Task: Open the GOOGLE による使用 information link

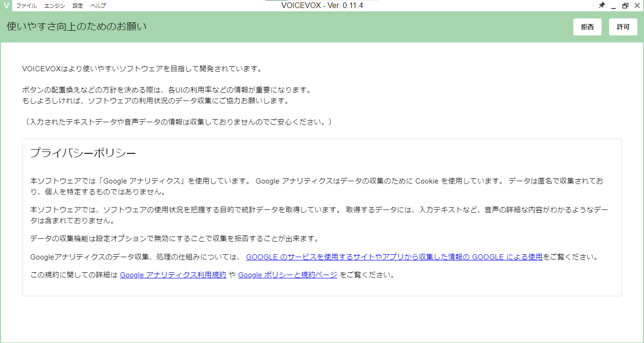Action: click(394, 257)
